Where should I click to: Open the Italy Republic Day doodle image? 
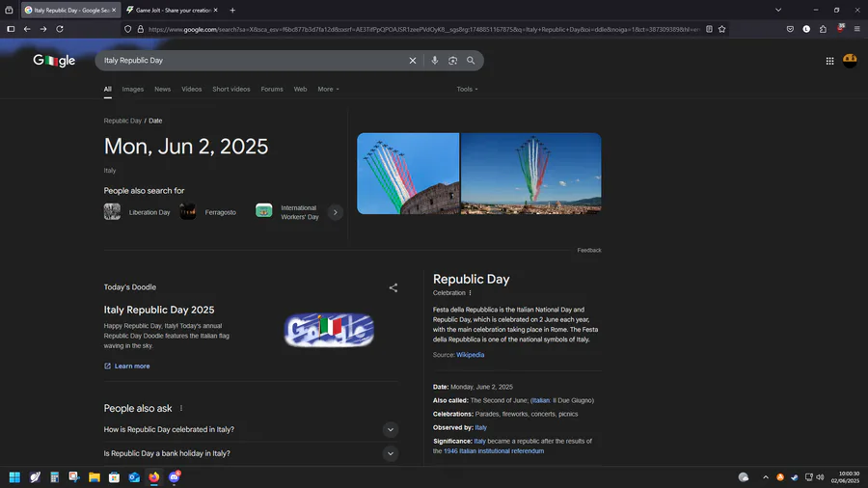329,330
